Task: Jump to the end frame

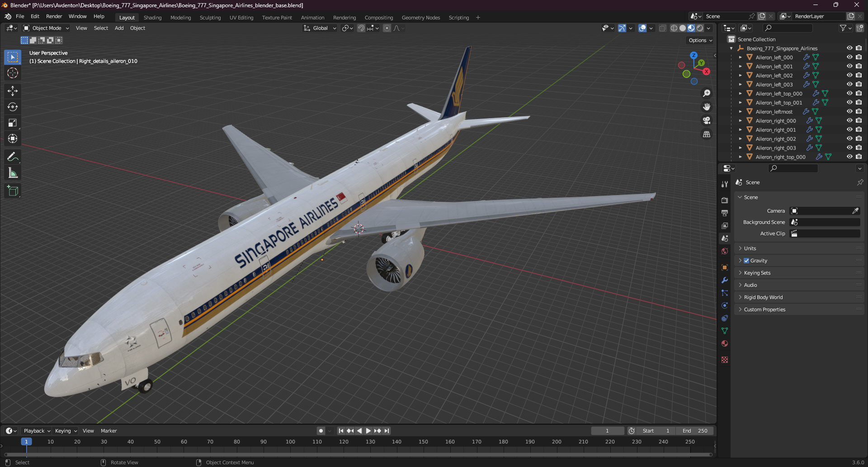Action: click(387, 431)
